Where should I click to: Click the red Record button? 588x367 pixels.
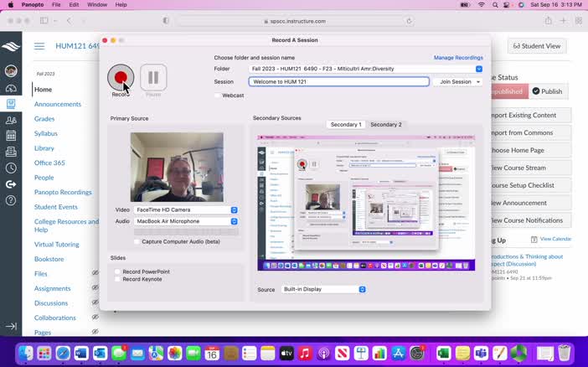tap(121, 77)
